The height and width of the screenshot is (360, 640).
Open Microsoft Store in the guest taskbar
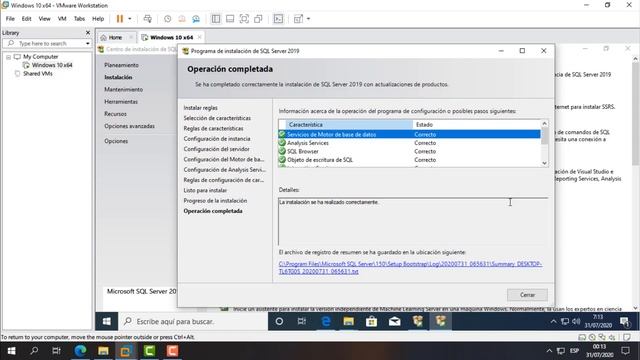(371, 321)
